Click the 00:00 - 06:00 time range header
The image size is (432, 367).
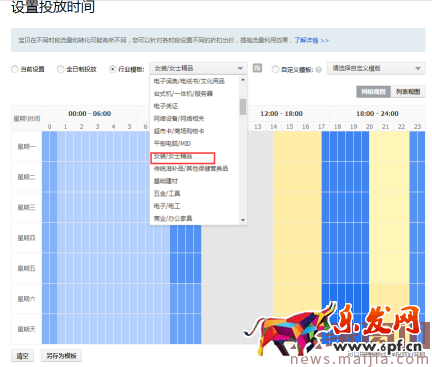tap(90, 114)
